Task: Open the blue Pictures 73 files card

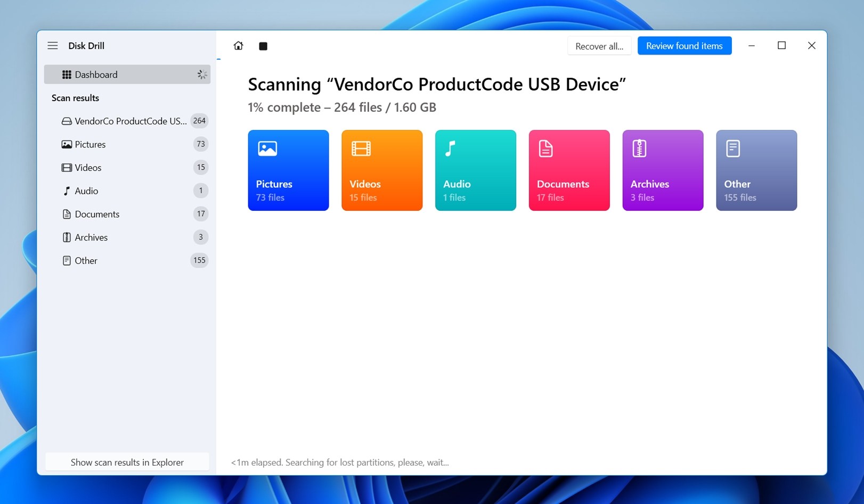Action: pos(288,170)
